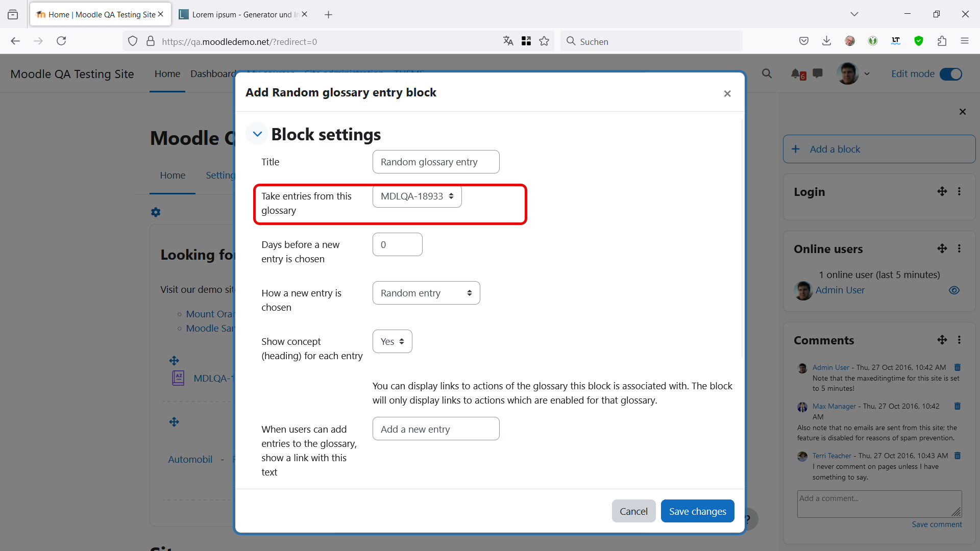Open the MDLQA-18933 glossary dropdown

417,196
